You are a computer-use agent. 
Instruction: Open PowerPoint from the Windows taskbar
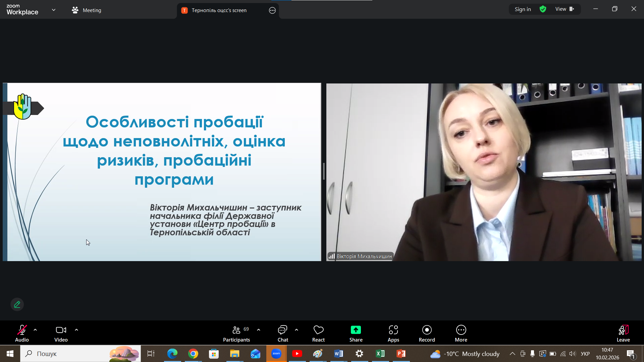[x=401, y=354]
